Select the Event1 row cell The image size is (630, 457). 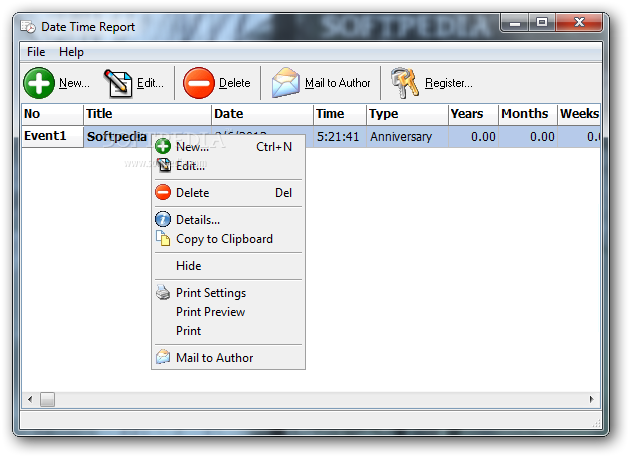point(52,136)
